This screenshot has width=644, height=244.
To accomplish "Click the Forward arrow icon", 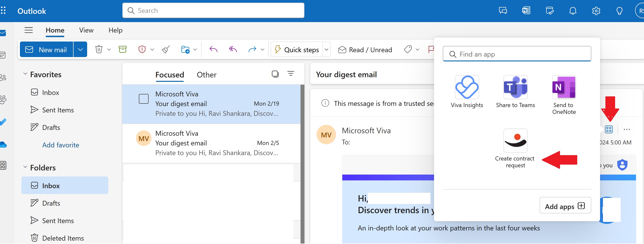I will pos(252,50).
